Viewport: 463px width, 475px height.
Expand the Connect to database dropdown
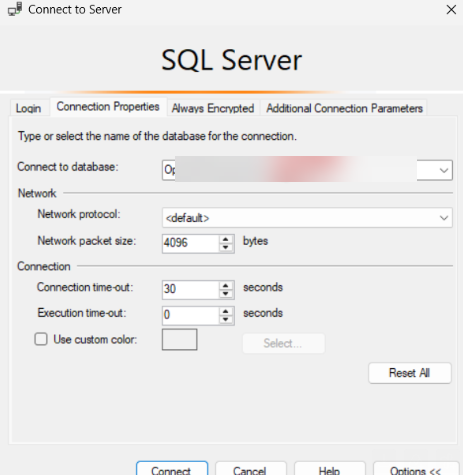(444, 170)
